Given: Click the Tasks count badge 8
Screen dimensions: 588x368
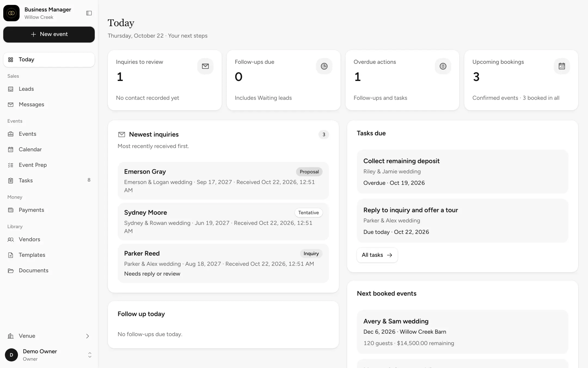Looking at the screenshot, I should pos(89,180).
